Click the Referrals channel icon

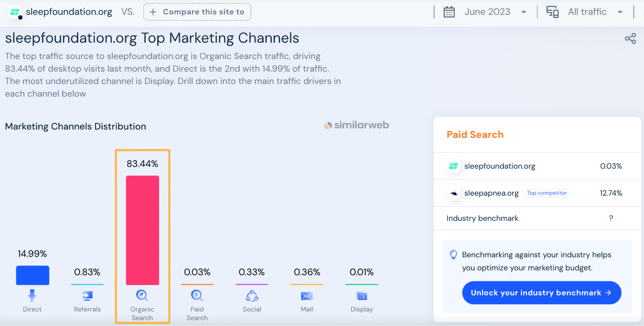87,295
